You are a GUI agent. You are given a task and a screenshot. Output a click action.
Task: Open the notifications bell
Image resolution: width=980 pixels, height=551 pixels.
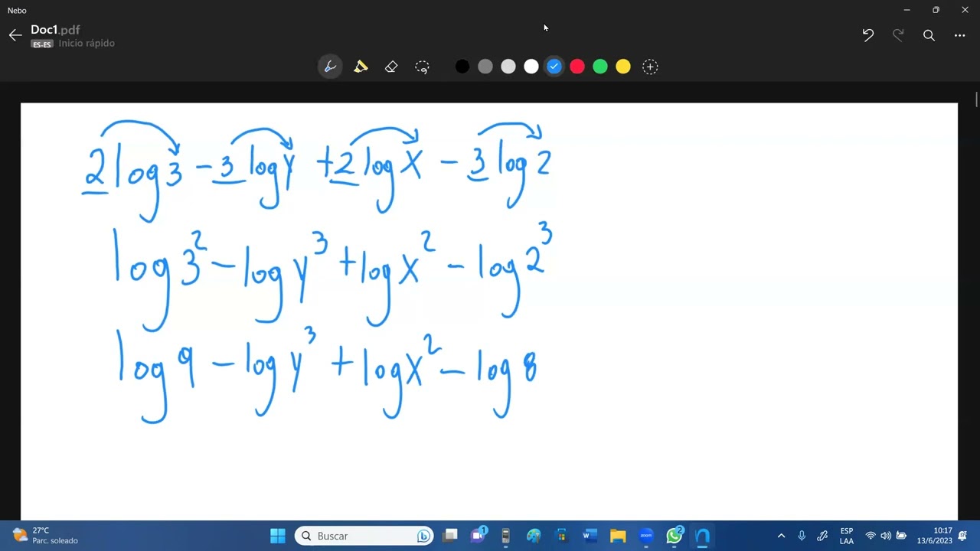(962, 536)
